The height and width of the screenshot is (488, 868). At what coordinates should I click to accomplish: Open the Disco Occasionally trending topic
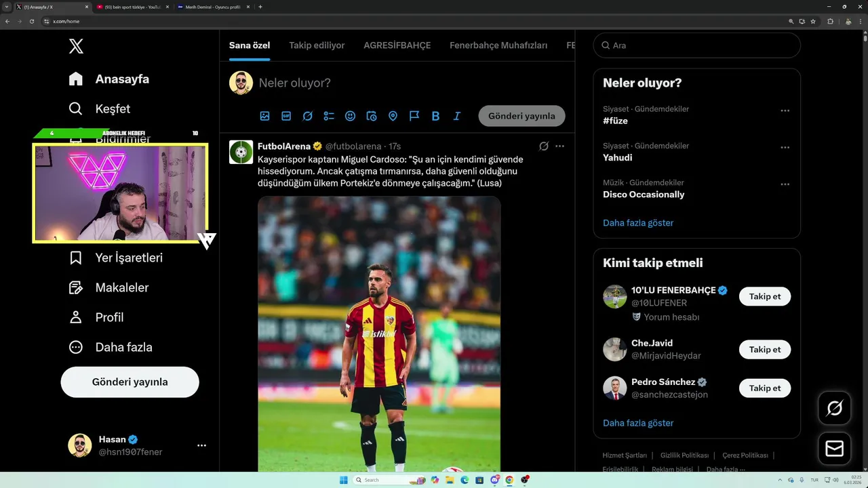pos(644,195)
